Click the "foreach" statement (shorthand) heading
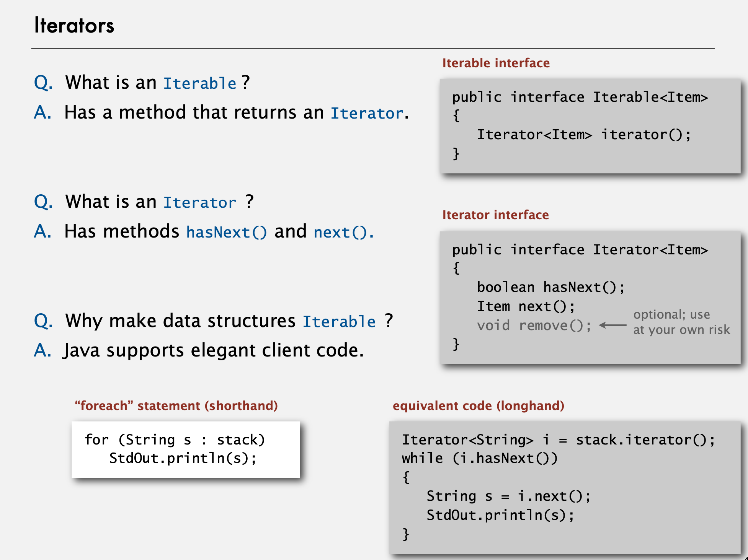This screenshot has width=748, height=560. (x=176, y=405)
